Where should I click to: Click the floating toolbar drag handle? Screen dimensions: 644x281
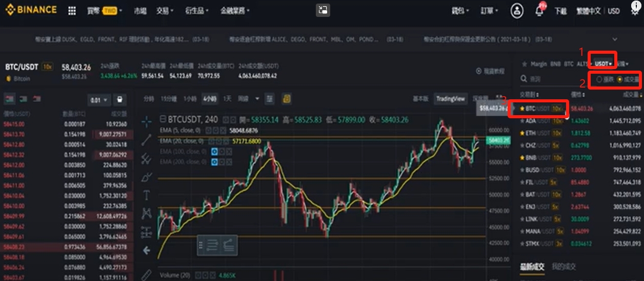click(x=201, y=246)
